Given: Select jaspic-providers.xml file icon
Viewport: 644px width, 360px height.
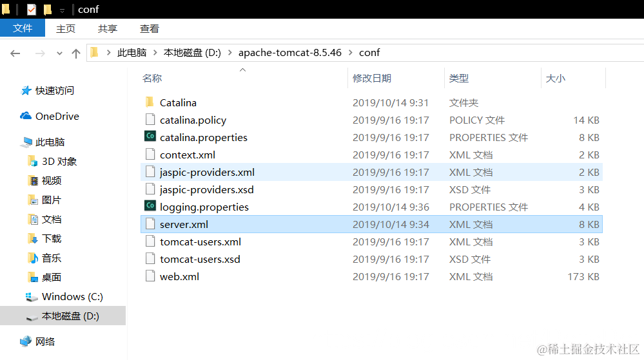Looking at the screenshot, I should click(x=150, y=171).
